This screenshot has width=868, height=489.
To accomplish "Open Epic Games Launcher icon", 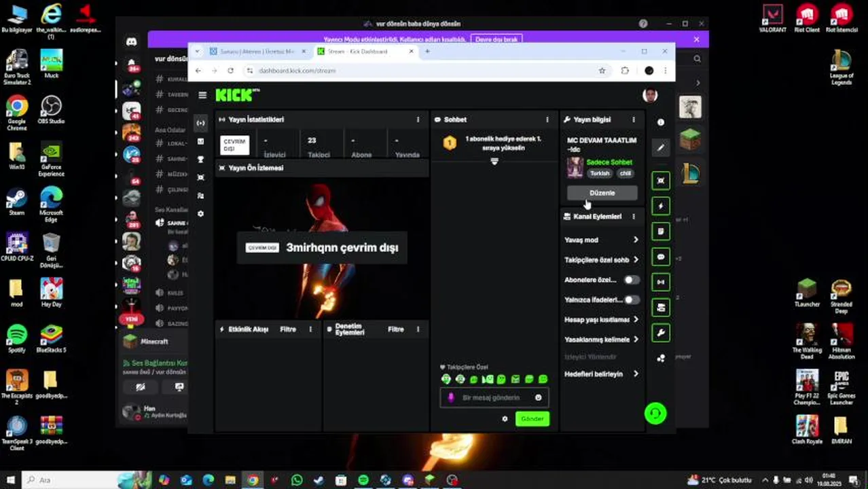I will click(x=842, y=387).
